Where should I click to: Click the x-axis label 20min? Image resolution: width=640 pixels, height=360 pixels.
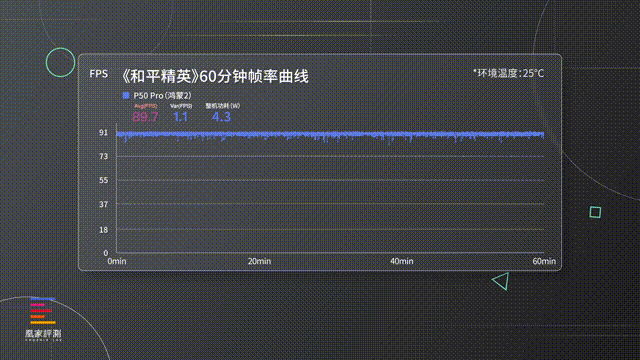pyautogui.click(x=259, y=261)
